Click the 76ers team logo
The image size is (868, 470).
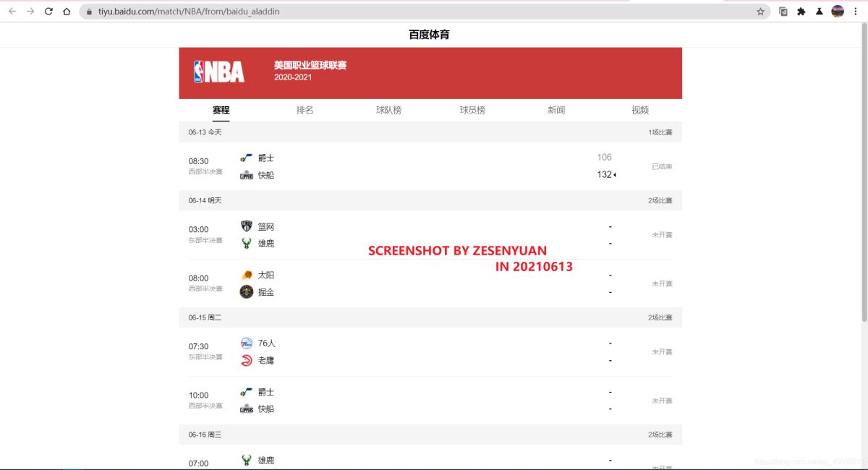[247, 343]
